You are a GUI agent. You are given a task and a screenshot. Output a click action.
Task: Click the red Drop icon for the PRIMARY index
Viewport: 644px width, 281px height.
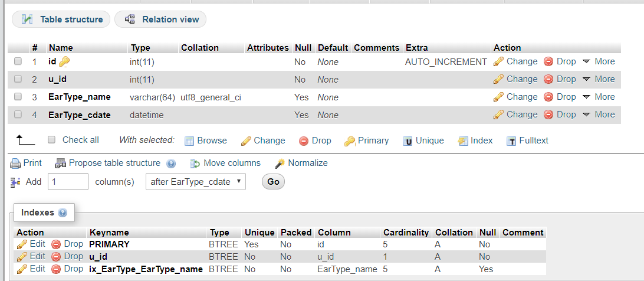click(x=57, y=244)
